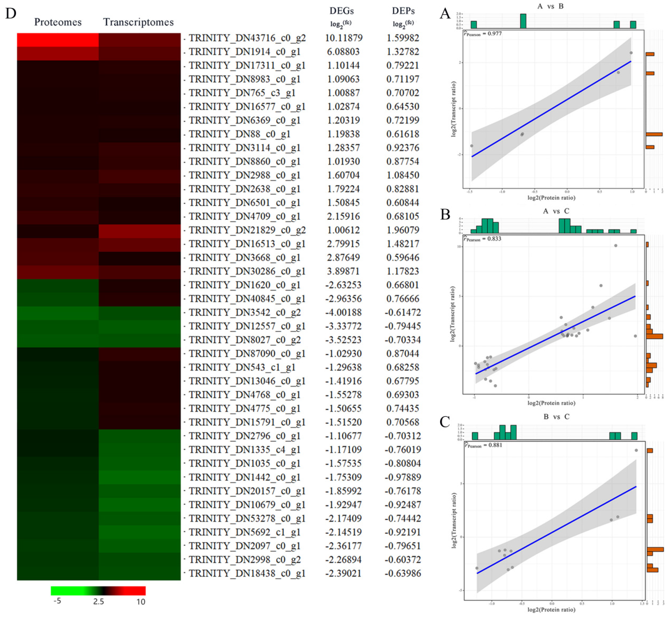Click the DEPs column heading

click(x=403, y=11)
